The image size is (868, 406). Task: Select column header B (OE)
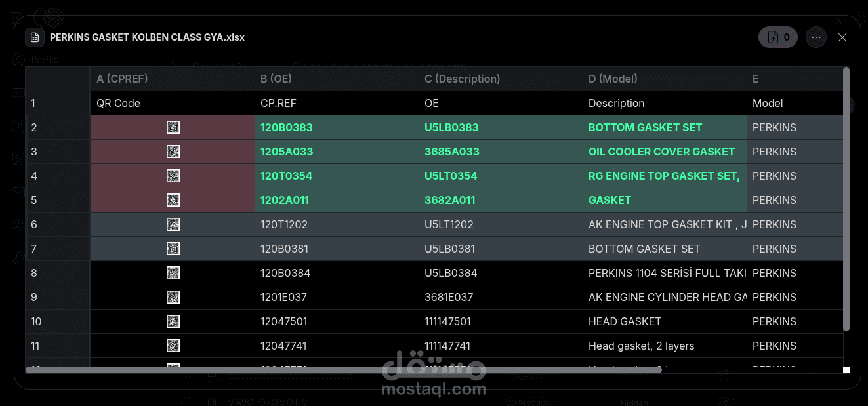(337, 79)
